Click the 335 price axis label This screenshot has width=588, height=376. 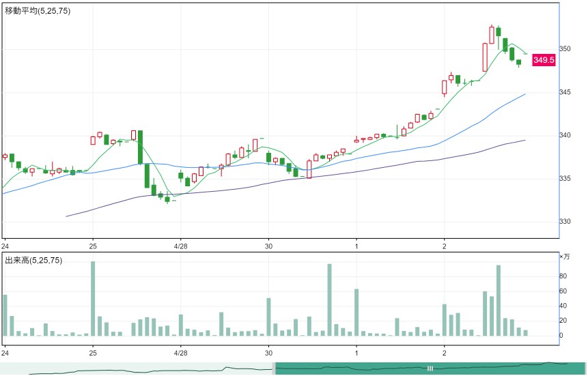pyautogui.click(x=565, y=178)
